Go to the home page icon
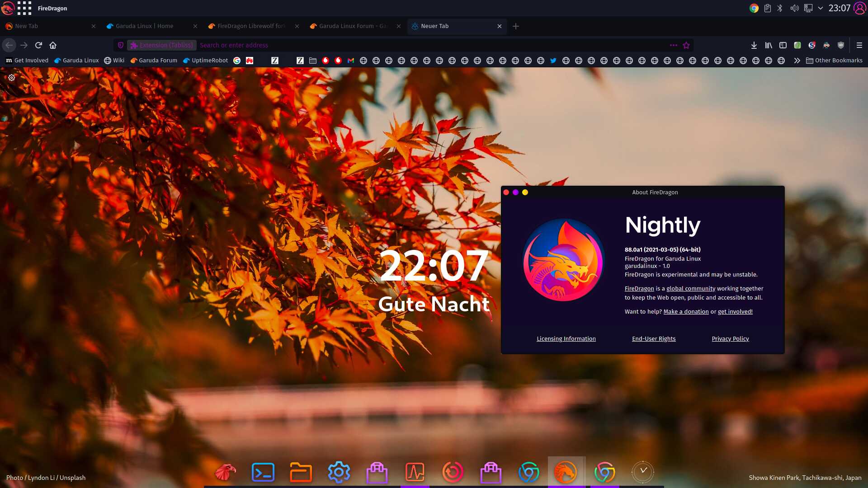The width and height of the screenshot is (868, 488). (x=53, y=45)
